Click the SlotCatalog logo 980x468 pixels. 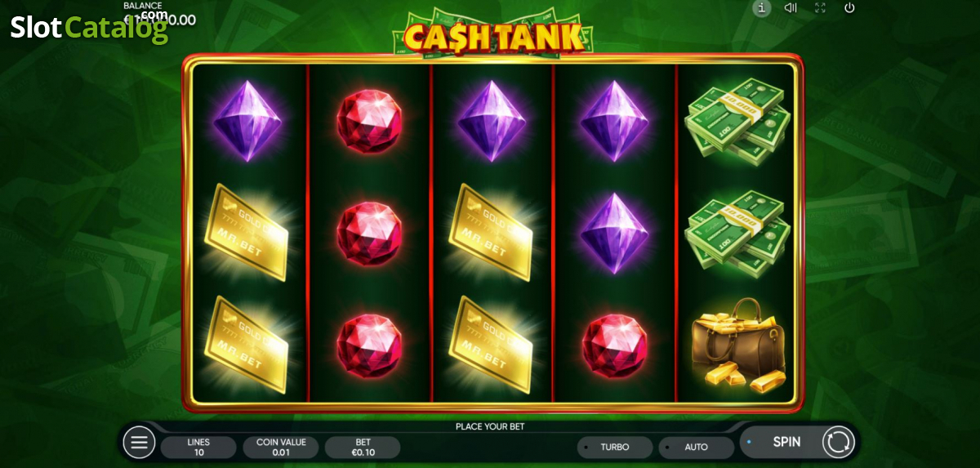88,29
